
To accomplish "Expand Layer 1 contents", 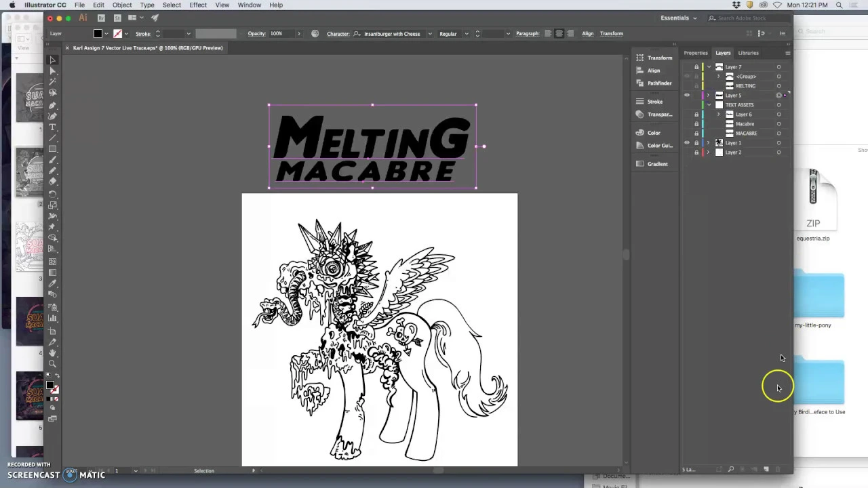I will (x=709, y=143).
